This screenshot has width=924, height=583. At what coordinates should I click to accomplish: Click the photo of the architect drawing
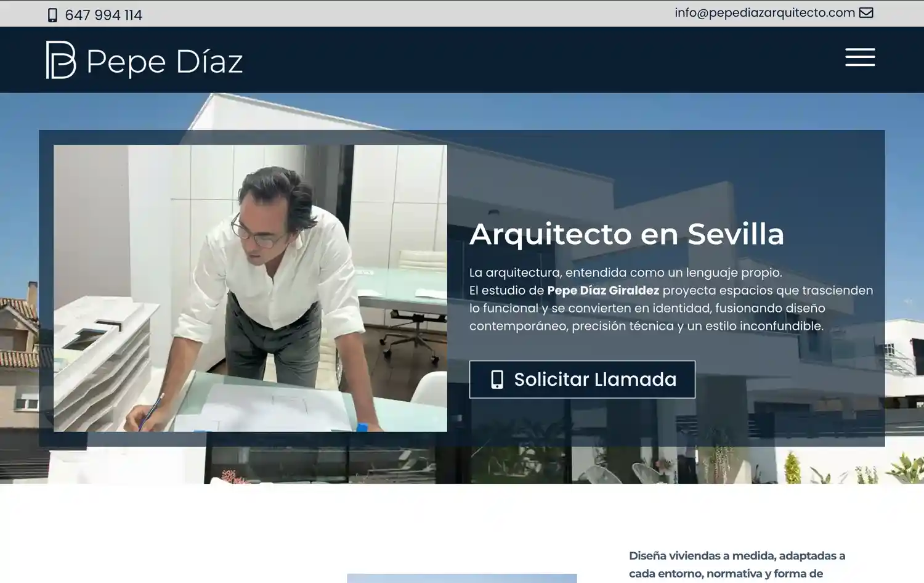pyautogui.click(x=250, y=288)
